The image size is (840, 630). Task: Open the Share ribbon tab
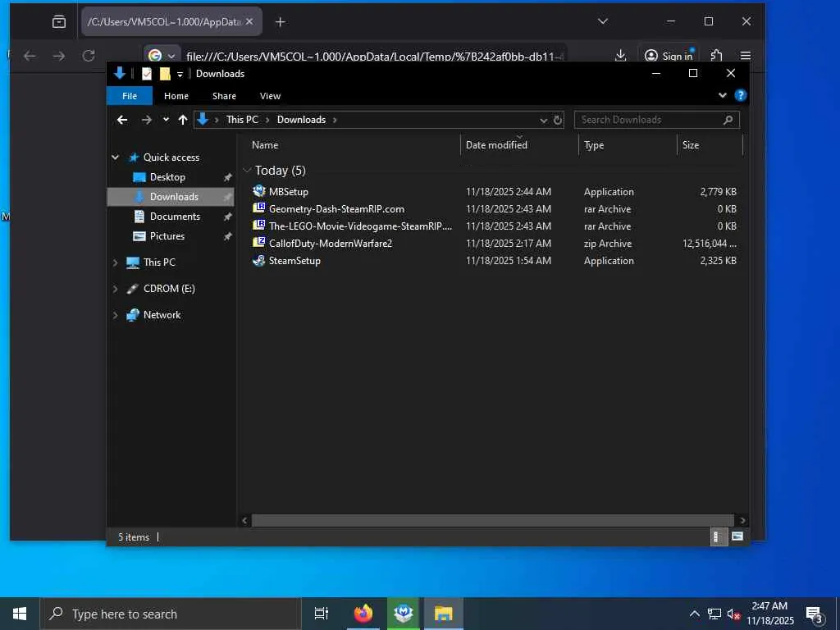[224, 96]
